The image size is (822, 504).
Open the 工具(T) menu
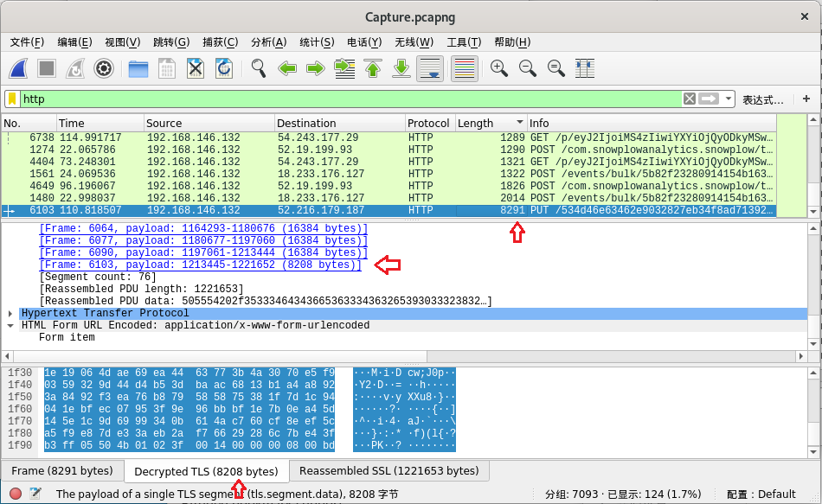464,42
